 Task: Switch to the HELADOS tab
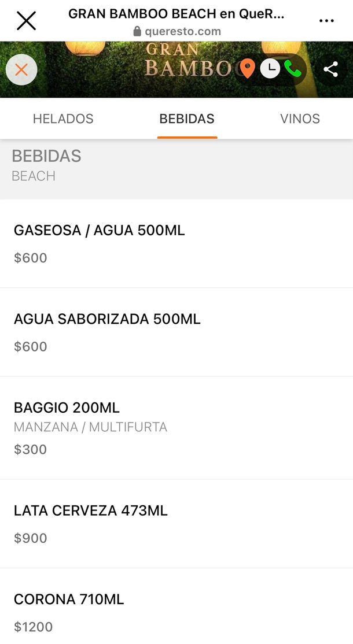(63, 119)
